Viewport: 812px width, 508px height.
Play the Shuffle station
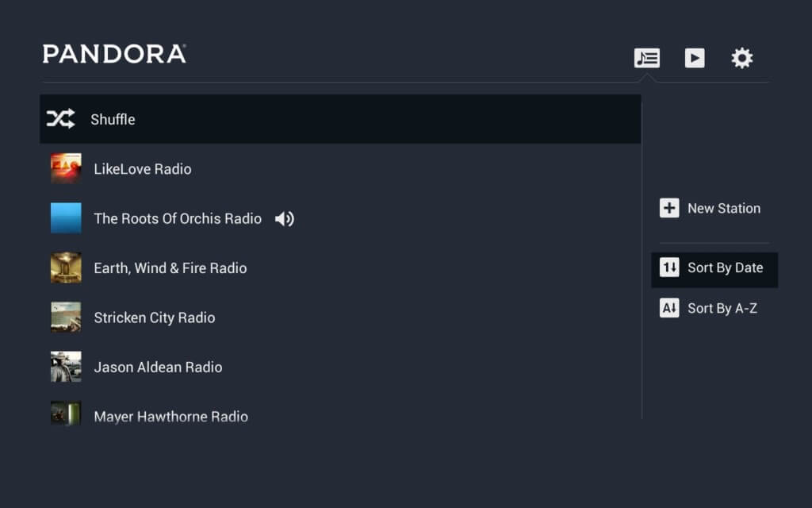tap(340, 119)
